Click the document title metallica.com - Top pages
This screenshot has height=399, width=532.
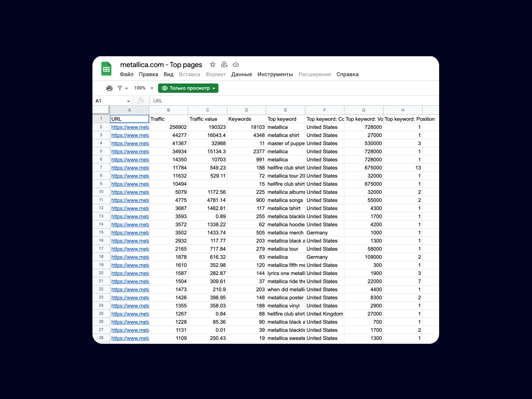pos(161,65)
